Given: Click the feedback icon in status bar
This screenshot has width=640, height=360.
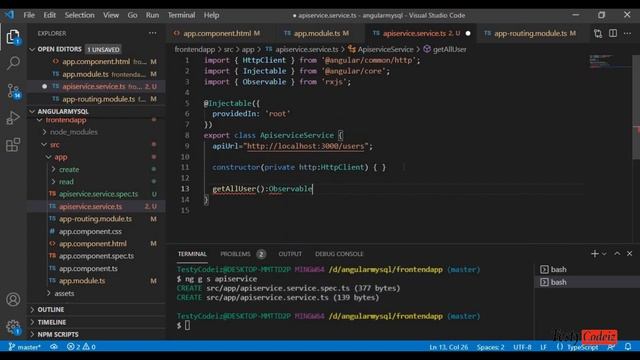Looking at the screenshot, I should [x=611, y=347].
